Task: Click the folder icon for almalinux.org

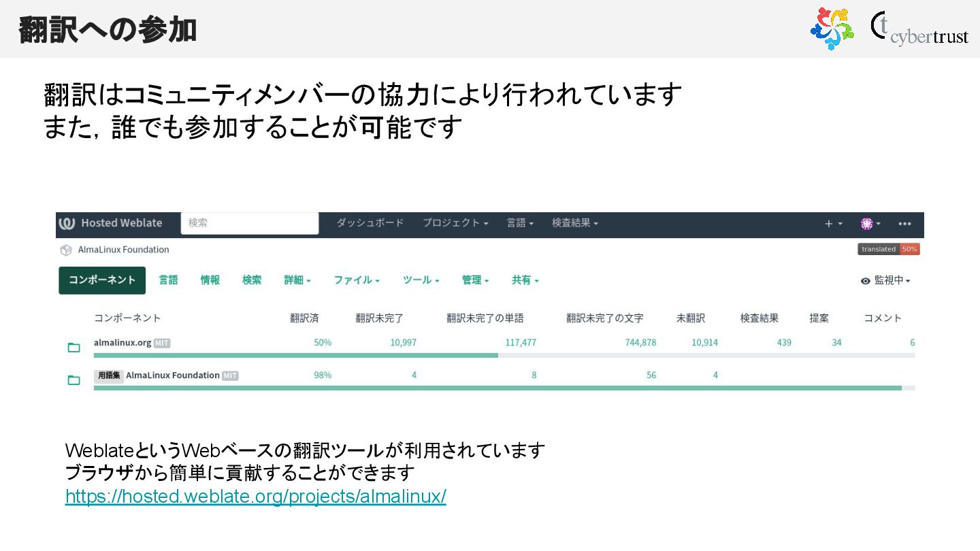Action: point(74,348)
